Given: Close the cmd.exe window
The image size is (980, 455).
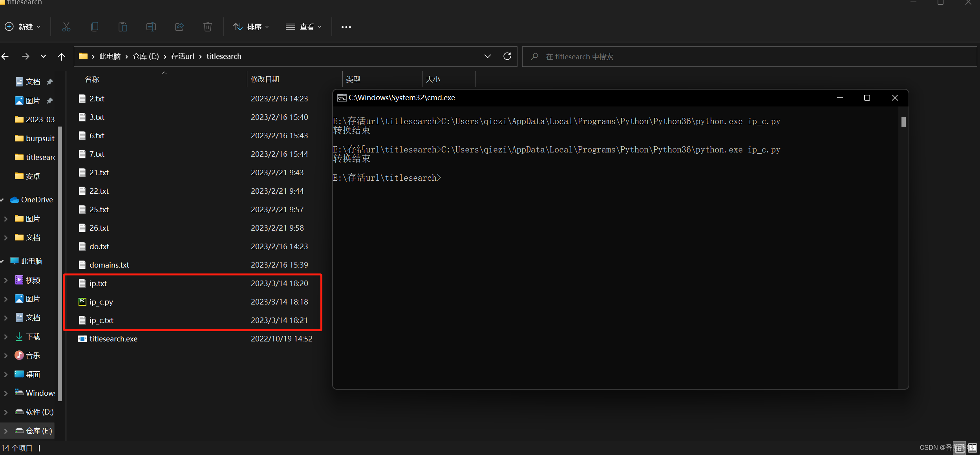Looking at the screenshot, I should coord(895,98).
